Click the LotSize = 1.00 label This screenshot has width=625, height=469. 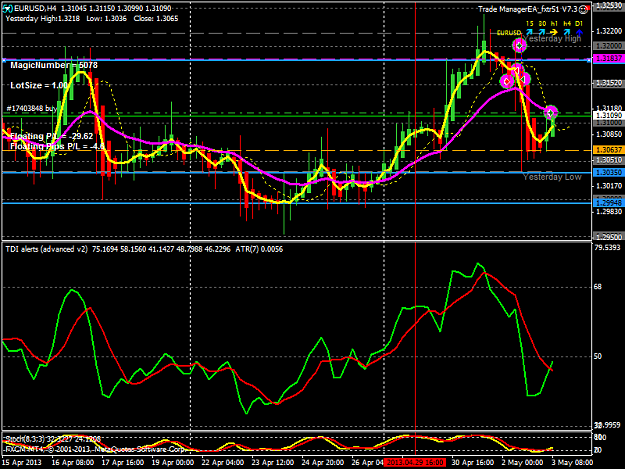(x=39, y=85)
